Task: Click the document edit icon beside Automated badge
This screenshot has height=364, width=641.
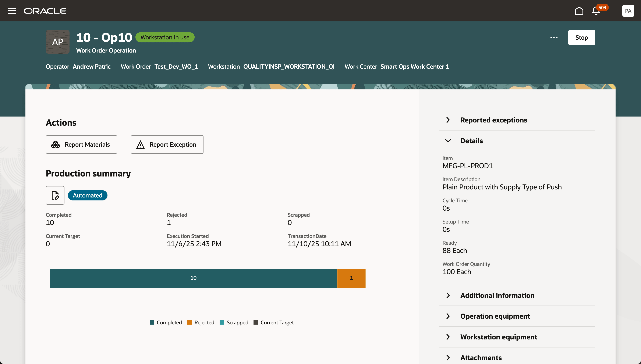Action: [55, 195]
